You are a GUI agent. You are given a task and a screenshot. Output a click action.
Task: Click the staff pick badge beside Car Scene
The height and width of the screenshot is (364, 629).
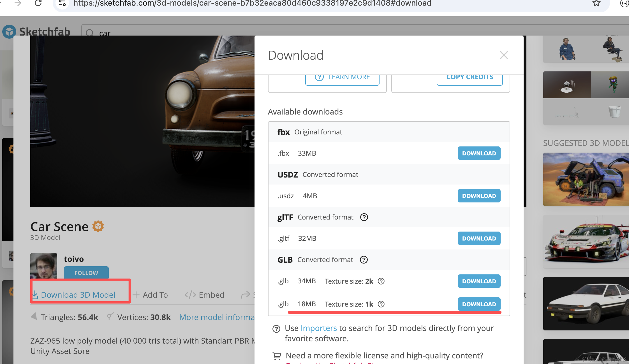click(x=98, y=226)
